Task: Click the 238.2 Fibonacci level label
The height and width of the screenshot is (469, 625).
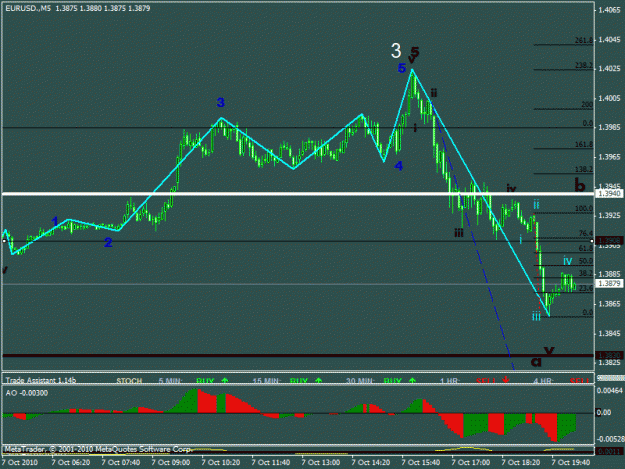Action: tap(584, 65)
